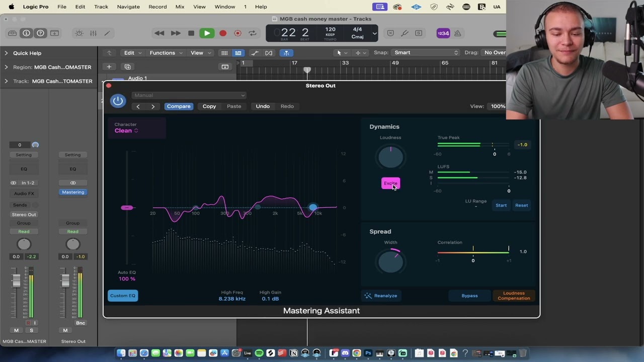Click the Rewind transport button
Screen dimensions: 644x362
159,33
